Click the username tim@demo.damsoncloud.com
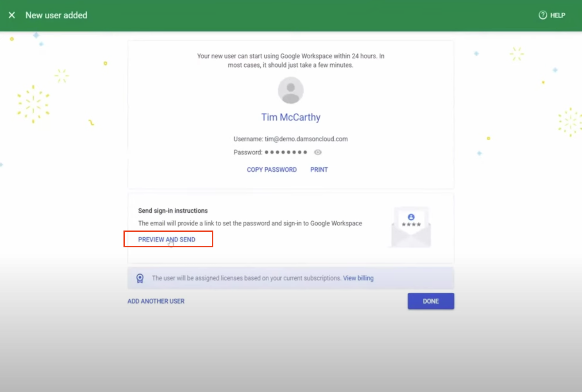 291,138
